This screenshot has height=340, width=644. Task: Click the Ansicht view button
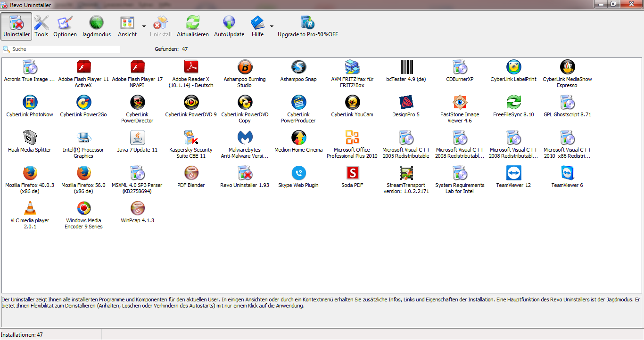[127, 26]
